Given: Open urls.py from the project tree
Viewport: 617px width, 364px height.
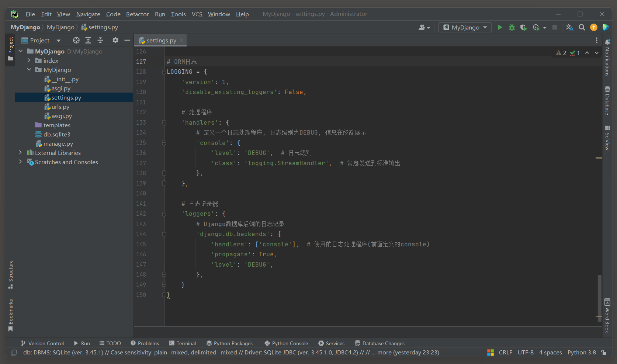Looking at the screenshot, I should point(60,107).
